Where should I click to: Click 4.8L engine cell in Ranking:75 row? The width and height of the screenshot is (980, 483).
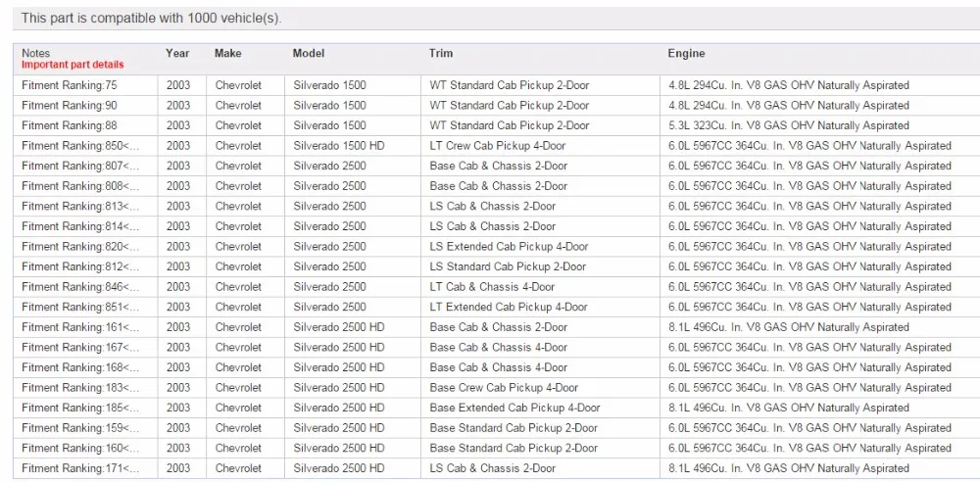[820, 85]
